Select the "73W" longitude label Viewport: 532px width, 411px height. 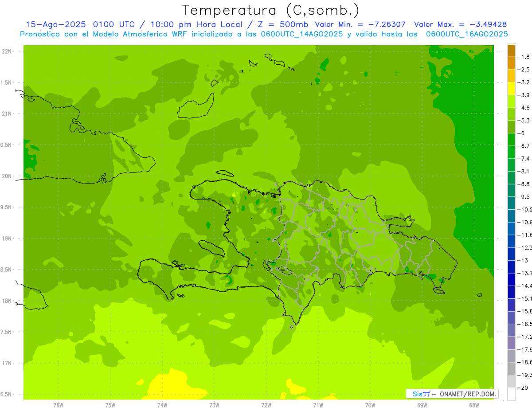pos(214,405)
